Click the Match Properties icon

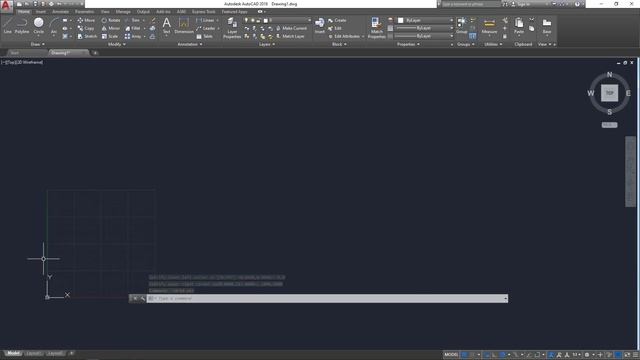coord(376,28)
